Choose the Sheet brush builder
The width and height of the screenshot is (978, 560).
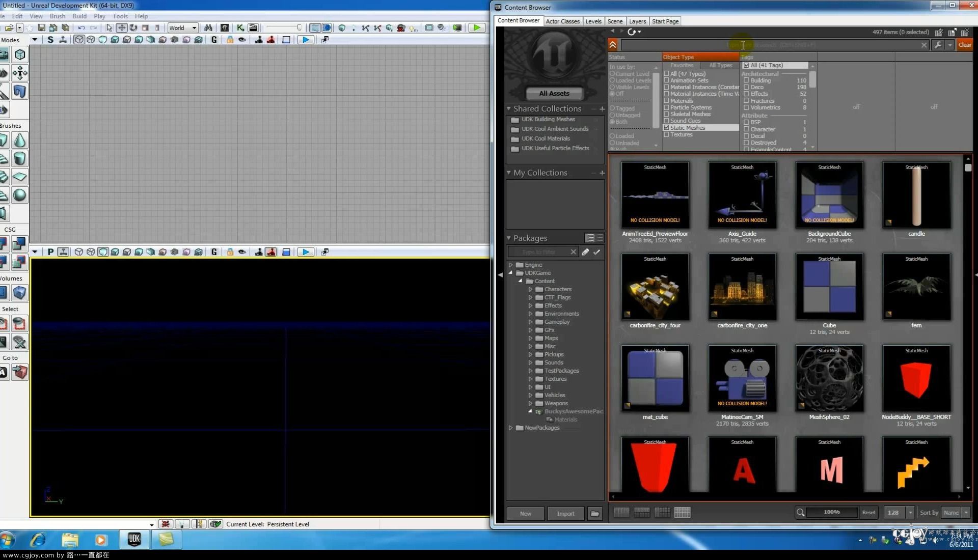20,177
